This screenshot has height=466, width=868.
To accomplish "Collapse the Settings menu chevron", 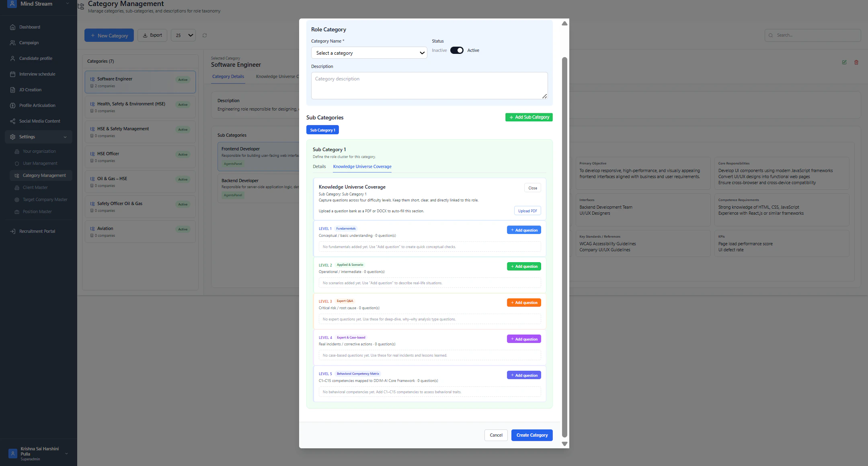I will 65,137.
